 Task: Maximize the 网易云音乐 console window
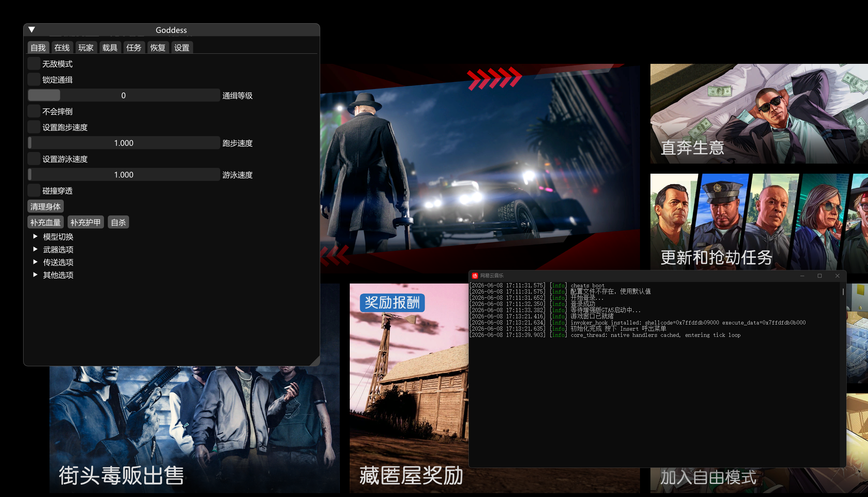click(820, 276)
